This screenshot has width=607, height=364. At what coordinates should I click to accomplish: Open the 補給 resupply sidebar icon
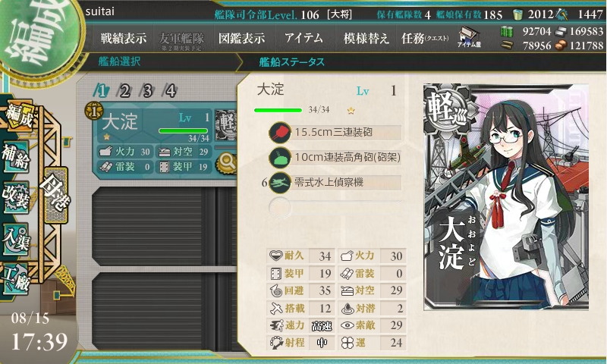pos(16,156)
